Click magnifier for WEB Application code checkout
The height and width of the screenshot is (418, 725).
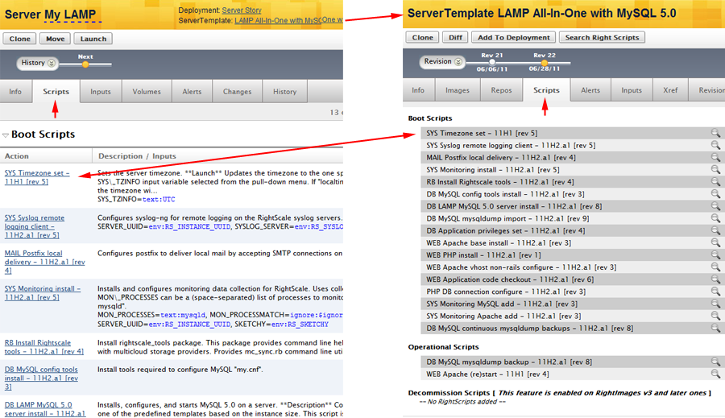(x=715, y=280)
